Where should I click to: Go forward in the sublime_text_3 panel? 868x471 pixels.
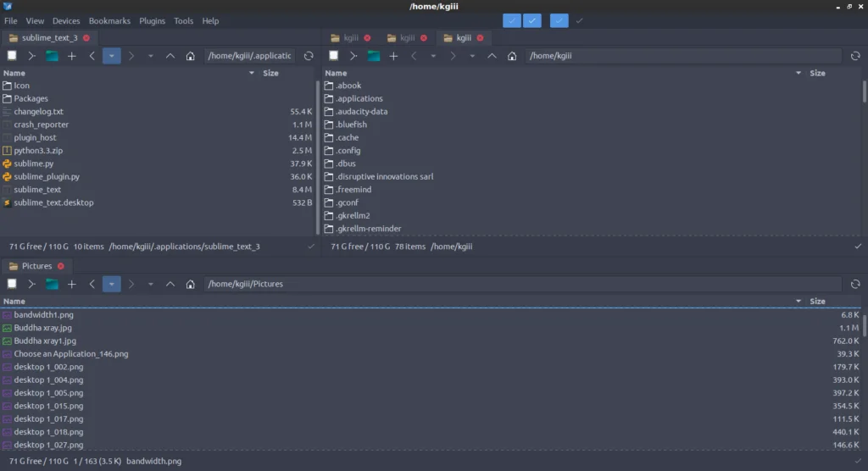(x=131, y=55)
